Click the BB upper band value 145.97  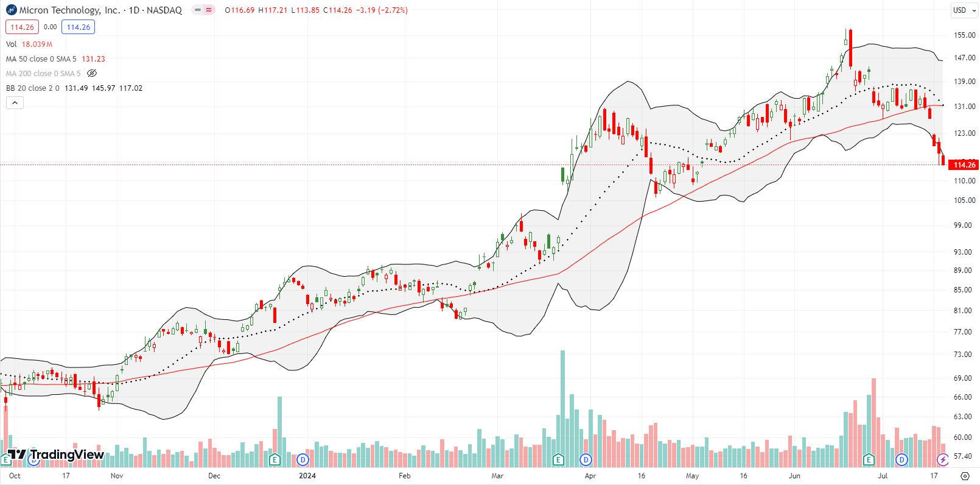point(103,88)
